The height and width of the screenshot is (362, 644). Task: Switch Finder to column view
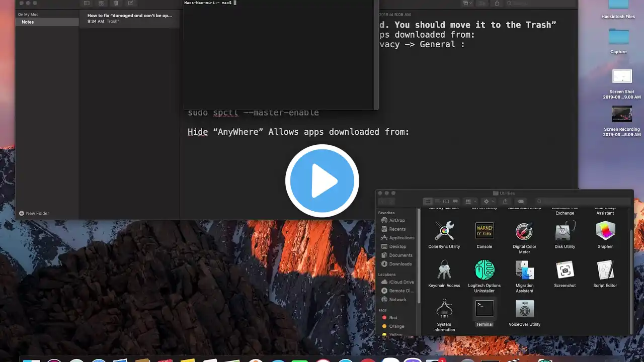(x=446, y=202)
